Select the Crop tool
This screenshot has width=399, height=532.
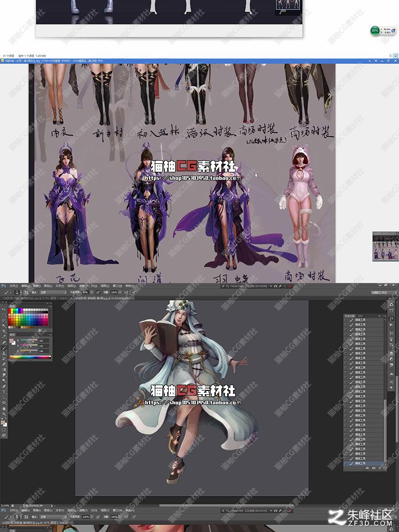pos(4,331)
